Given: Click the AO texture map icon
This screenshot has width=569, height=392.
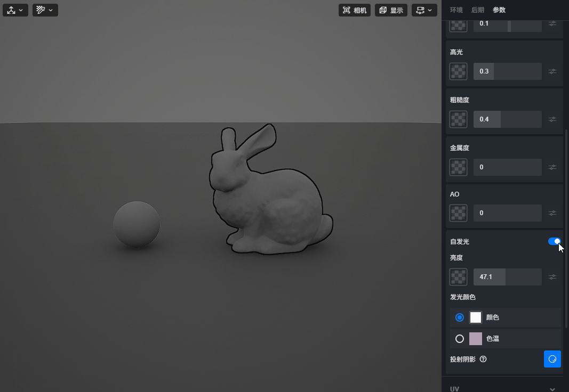Looking at the screenshot, I should (x=458, y=213).
